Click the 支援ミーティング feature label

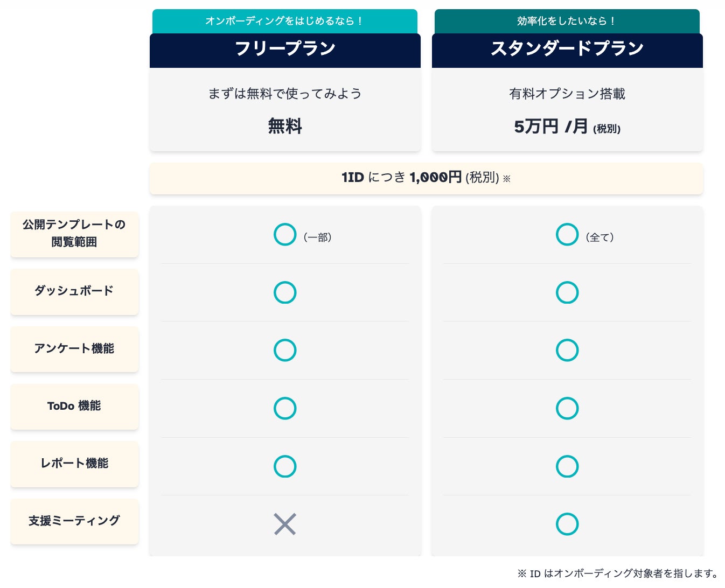pos(74,521)
